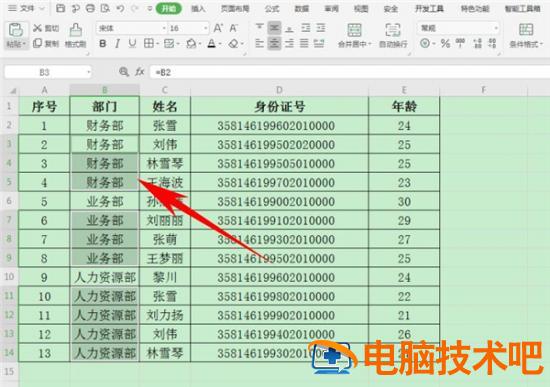Click the Redo arrow icon
550x387 pixels.
pyautogui.click(x=135, y=8)
